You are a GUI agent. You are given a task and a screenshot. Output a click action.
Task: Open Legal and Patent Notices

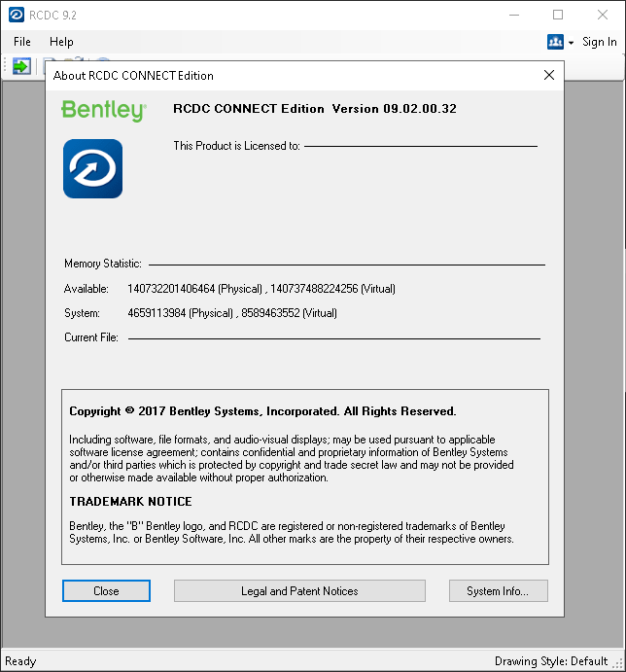click(299, 591)
